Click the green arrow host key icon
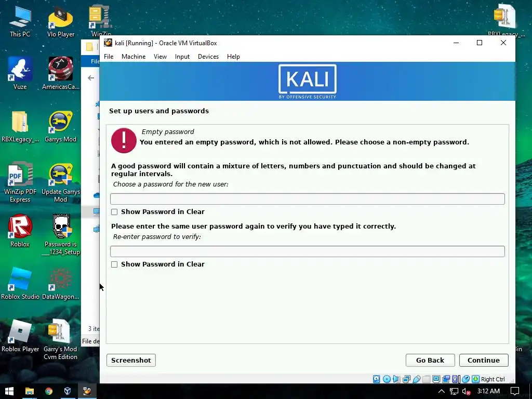Image resolution: width=532 pixels, height=399 pixels. tap(476, 379)
